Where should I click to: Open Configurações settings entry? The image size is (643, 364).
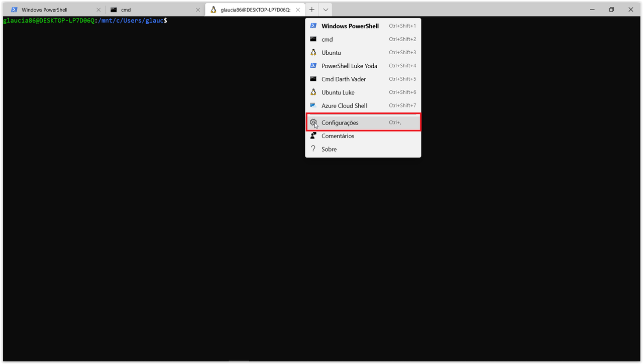point(363,123)
